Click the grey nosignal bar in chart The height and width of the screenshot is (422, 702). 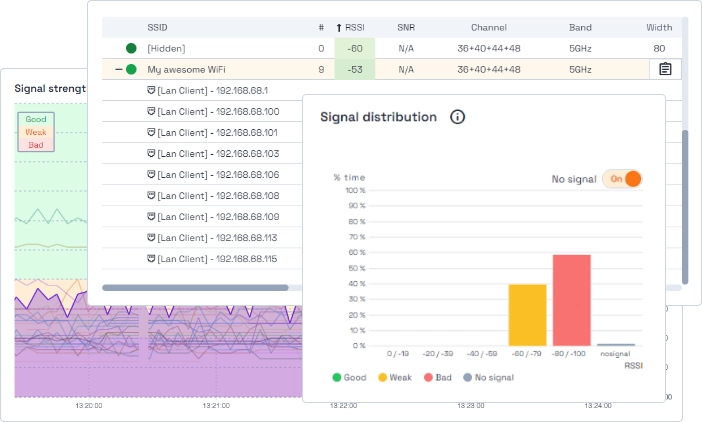click(x=616, y=345)
